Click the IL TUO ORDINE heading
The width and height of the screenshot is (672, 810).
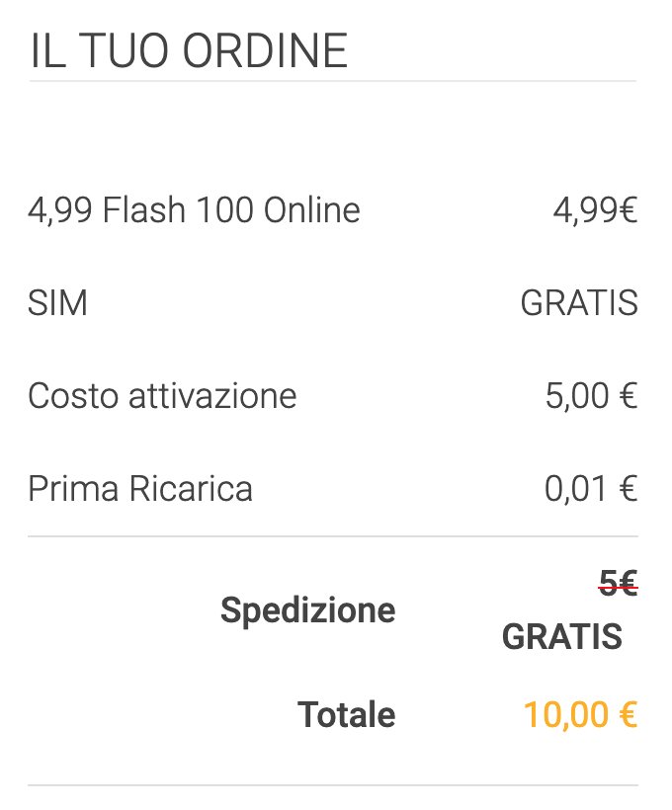[x=189, y=51]
